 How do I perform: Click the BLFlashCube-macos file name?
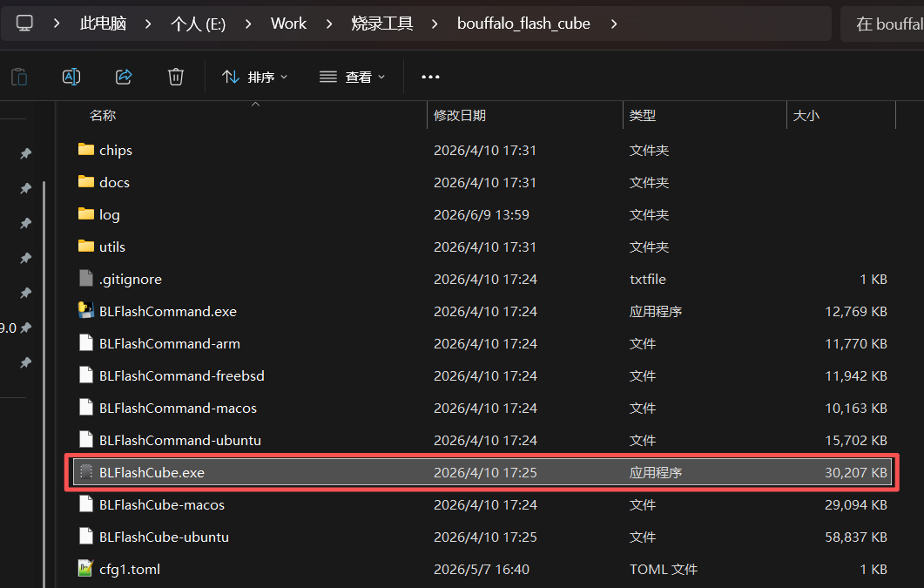click(x=162, y=505)
